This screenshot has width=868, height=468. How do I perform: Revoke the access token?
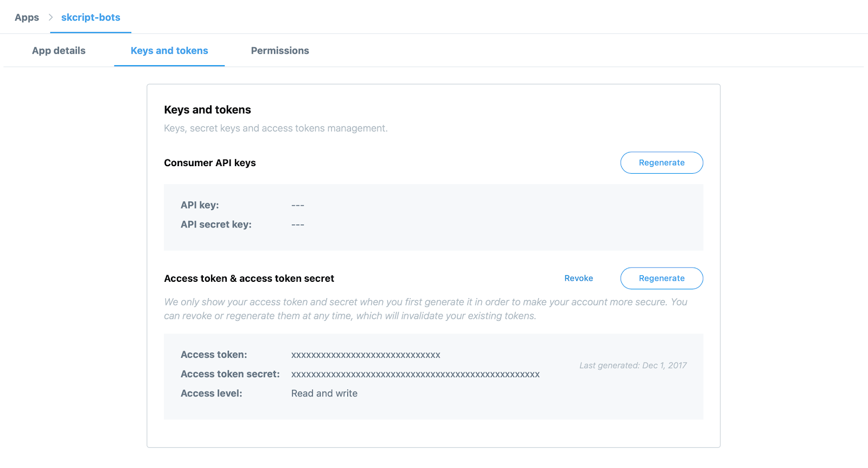578,278
